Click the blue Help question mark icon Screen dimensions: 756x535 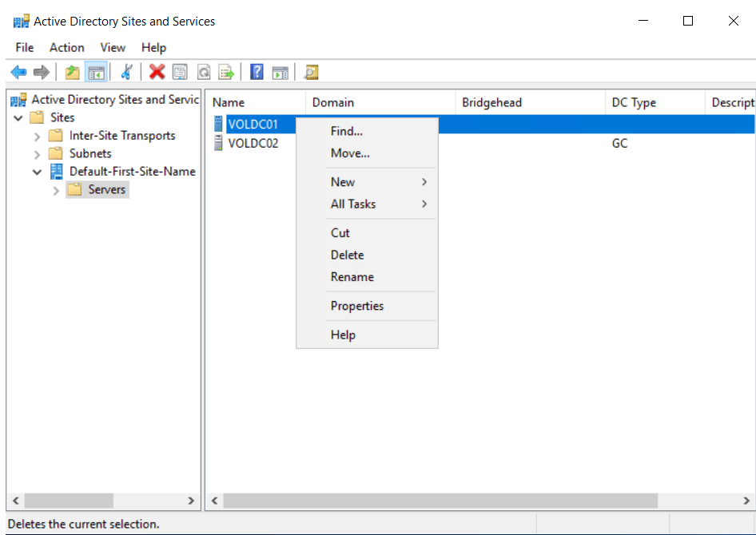(x=257, y=73)
